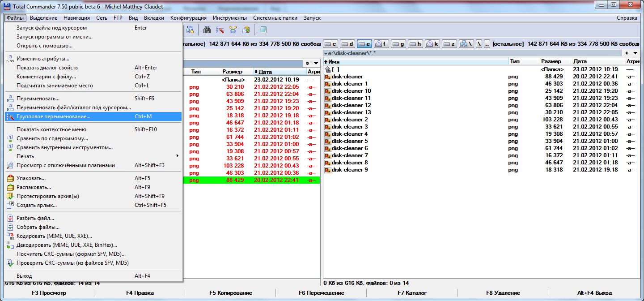This screenshot has width=644, height=301.
Task: Switch the right panel to drive g
Action: pos(398,44)
